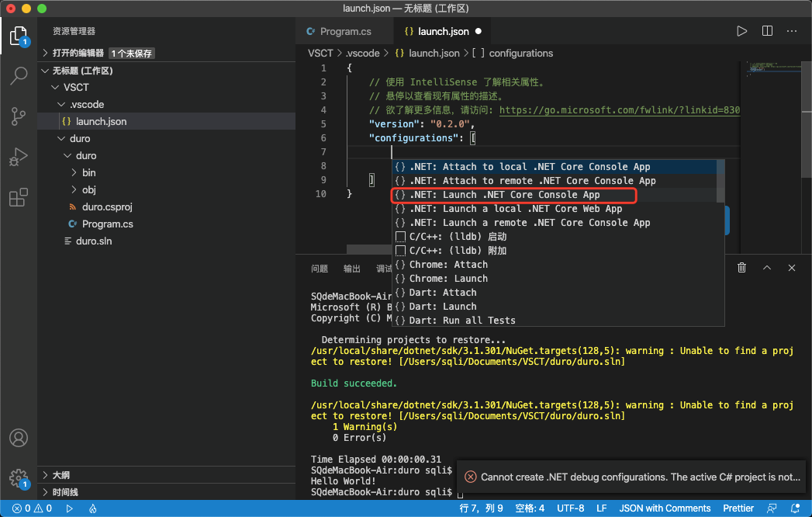Screen dimensions: 812x517
Task: Open the Extensions panel icon
Action: [x=19, y=197]
